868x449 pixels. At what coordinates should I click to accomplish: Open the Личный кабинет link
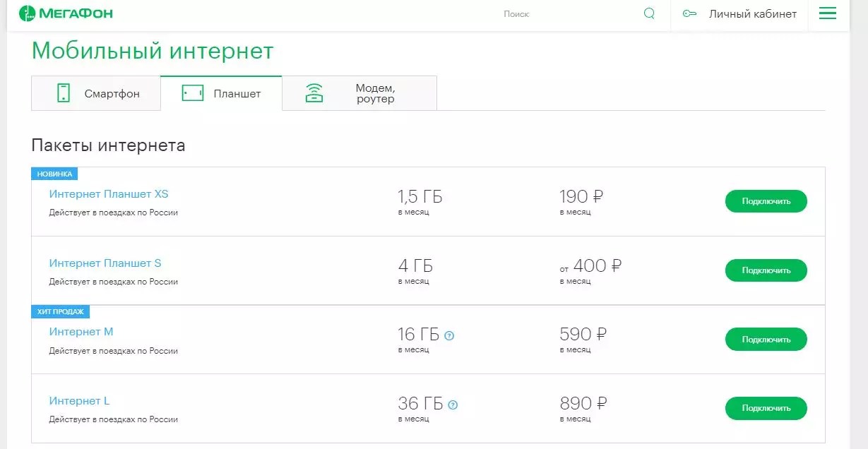tap(752, 13)
